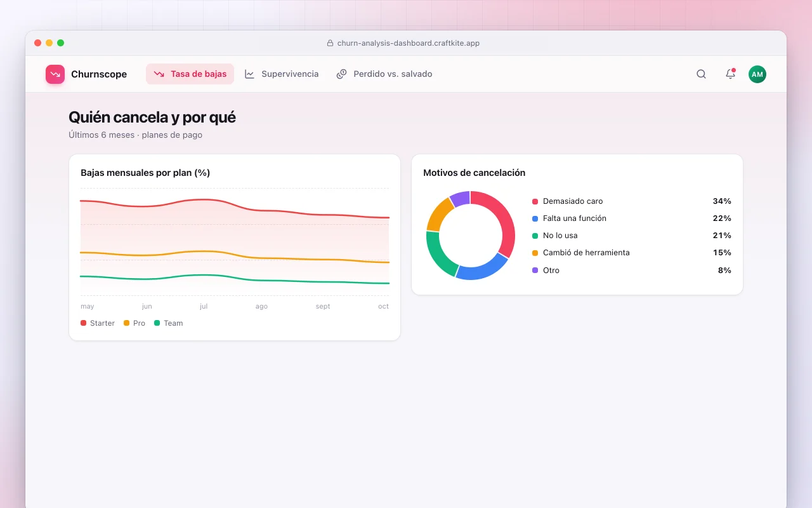Image resolution: width=812 pixels, height=508 pixels.
Task: Toggle Pro series in chart legend
Action: pos(134,323)
